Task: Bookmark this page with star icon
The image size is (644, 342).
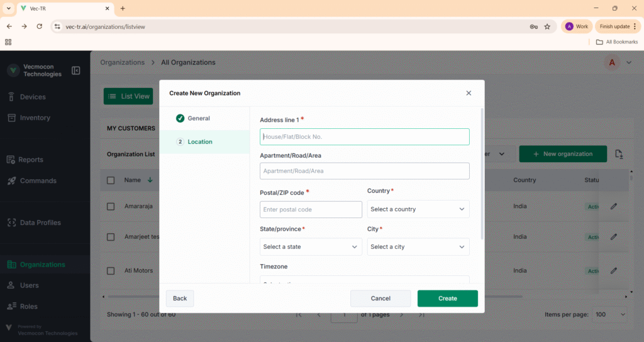Action: coord(547,26)
